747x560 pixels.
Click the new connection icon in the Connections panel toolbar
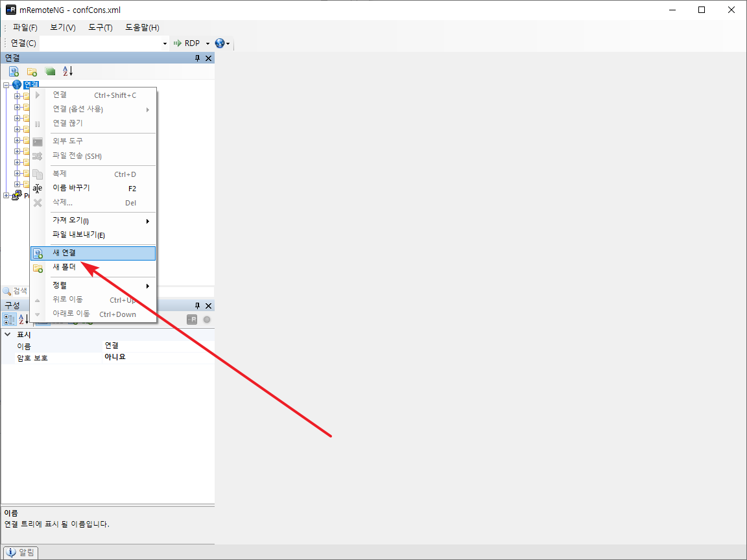(x=14, y=71)
